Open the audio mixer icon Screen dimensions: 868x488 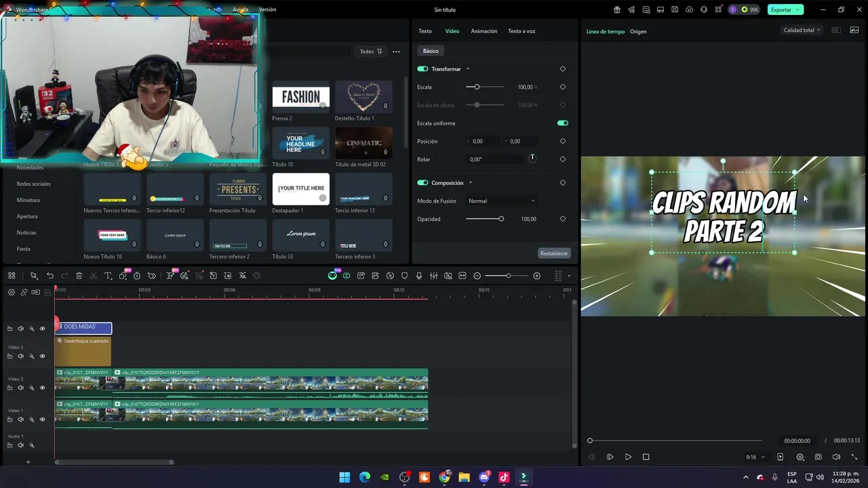click(x=434, y=276)
